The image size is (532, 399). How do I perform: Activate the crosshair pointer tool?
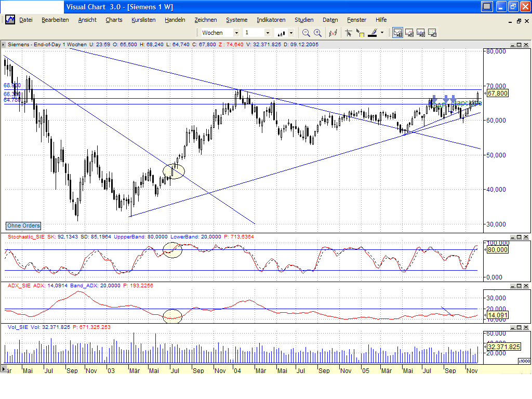pos(348,32)
